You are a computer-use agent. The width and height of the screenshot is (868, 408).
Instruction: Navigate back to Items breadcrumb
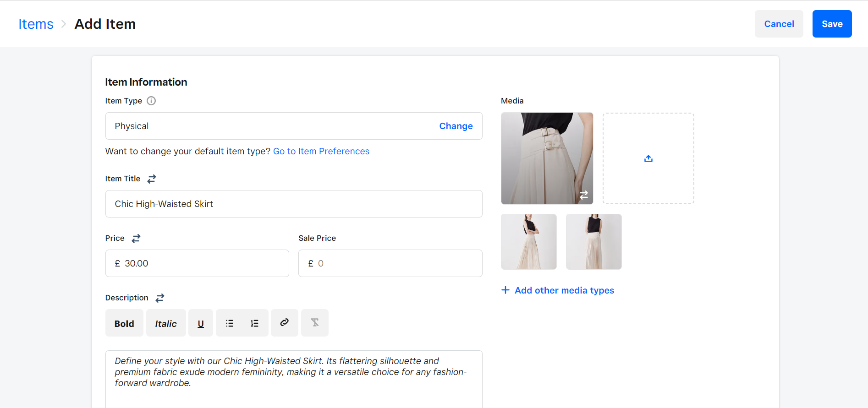[x=36, y=24]
